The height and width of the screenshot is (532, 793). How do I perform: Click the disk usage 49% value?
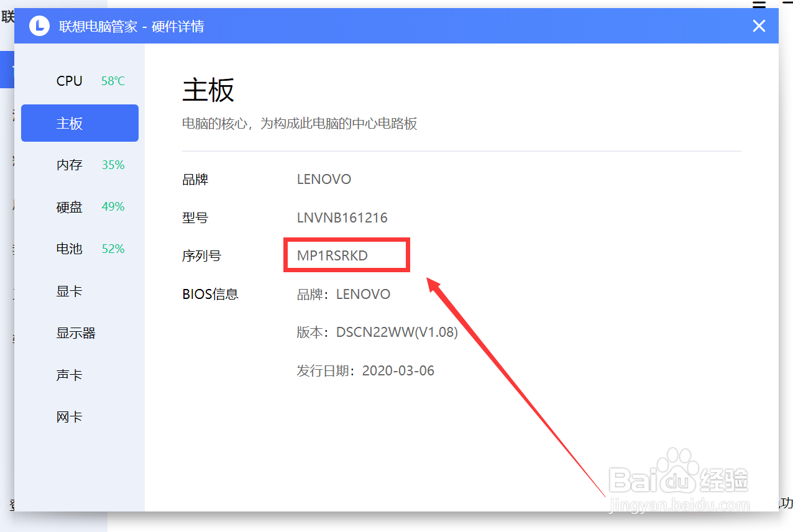pos(113,207)
